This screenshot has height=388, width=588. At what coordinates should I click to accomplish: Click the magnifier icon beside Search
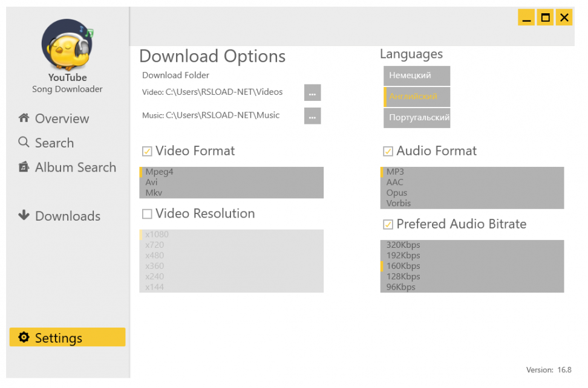click(x=24, y=142)
